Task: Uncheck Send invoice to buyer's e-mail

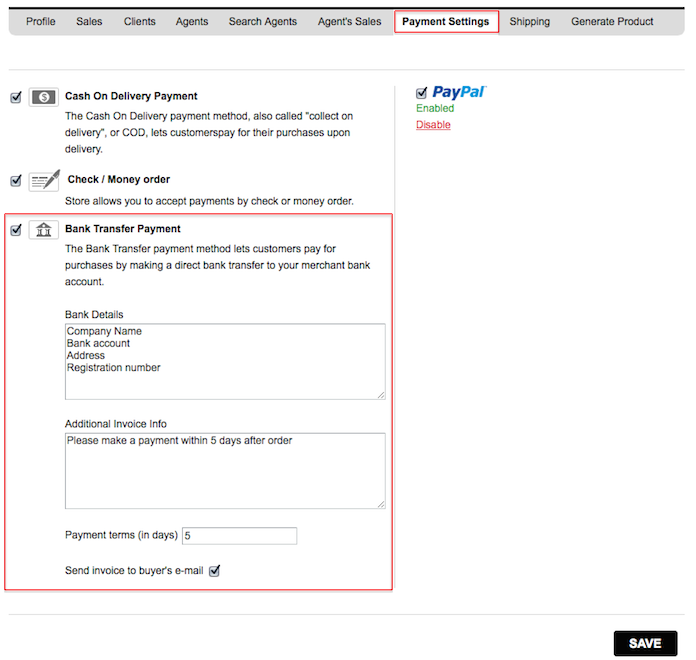Action: [214, 570]
